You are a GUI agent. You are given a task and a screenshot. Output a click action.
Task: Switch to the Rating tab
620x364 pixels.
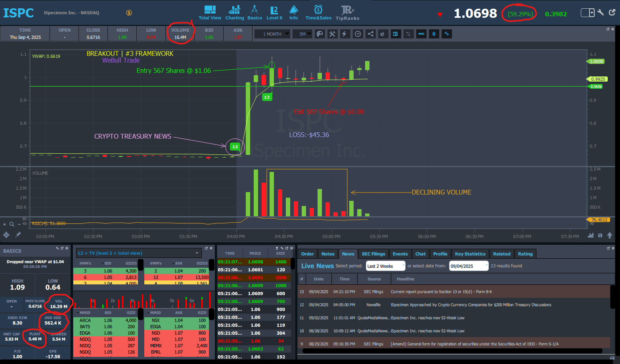(525, 254)
